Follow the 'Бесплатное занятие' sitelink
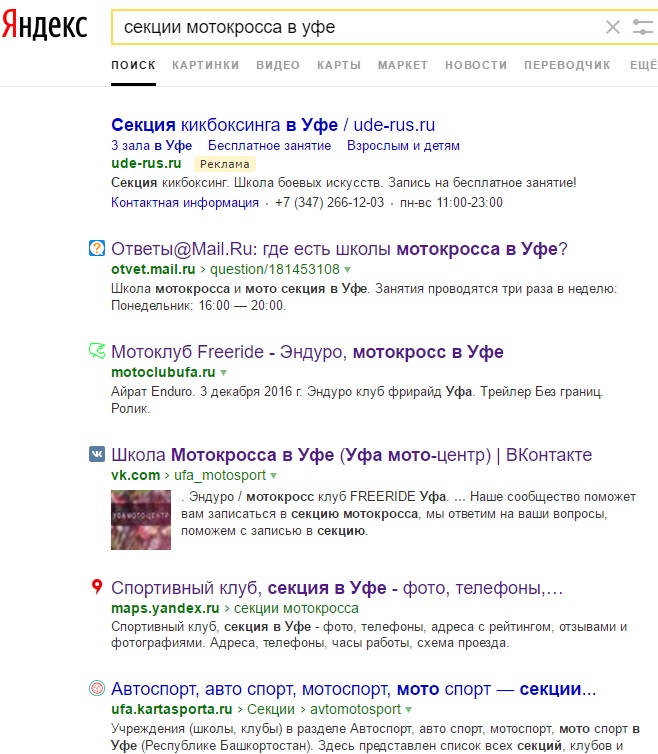This screenshot has width=658, height=754. pos(269,145)
